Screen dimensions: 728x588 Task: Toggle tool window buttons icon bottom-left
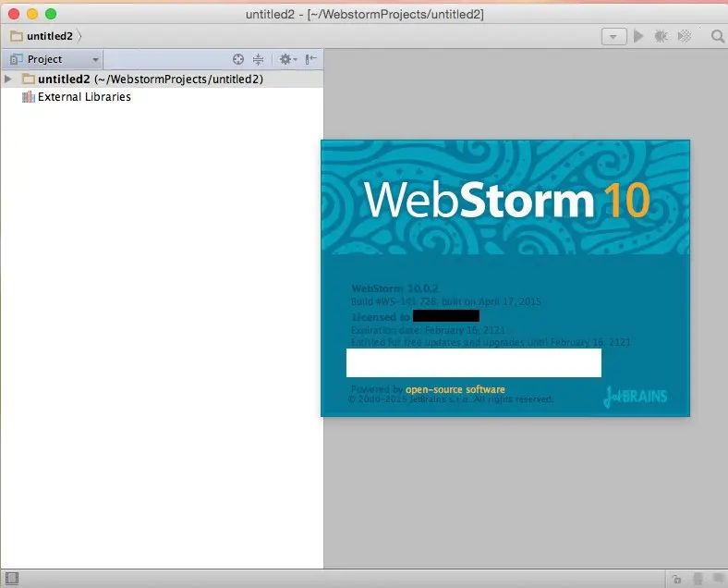coord(12,579)
